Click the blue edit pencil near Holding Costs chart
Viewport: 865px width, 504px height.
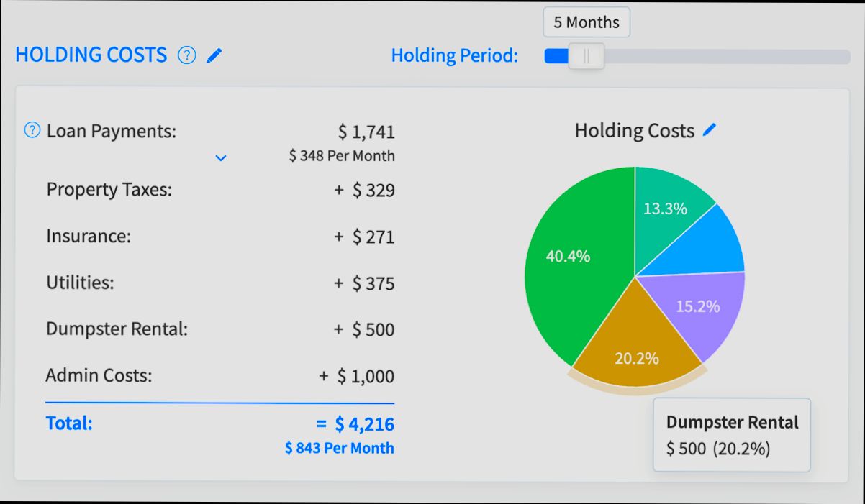pyautogui.click(x=709, y=129)
